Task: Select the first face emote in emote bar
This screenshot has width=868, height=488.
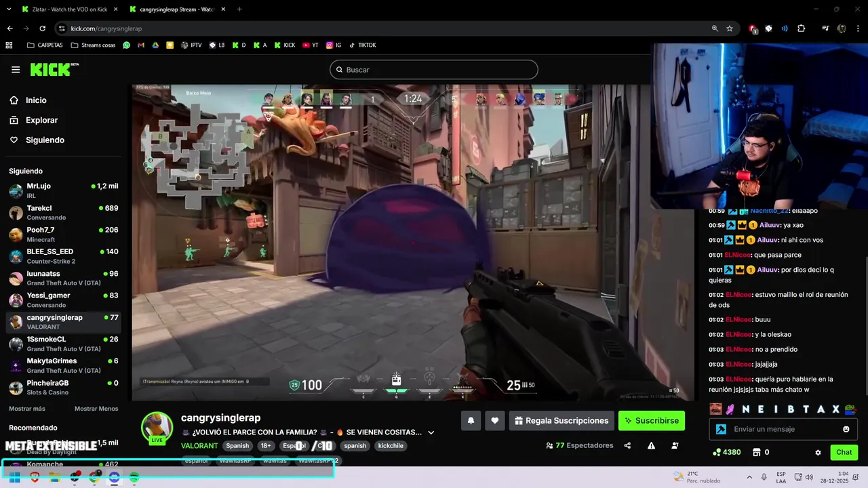Action: [716, 409]
